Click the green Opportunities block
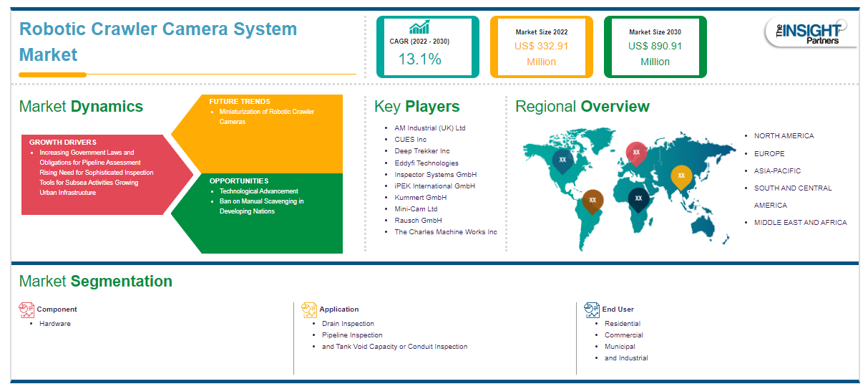Screen dimensions: 868x389 click(x=258, y=213)
